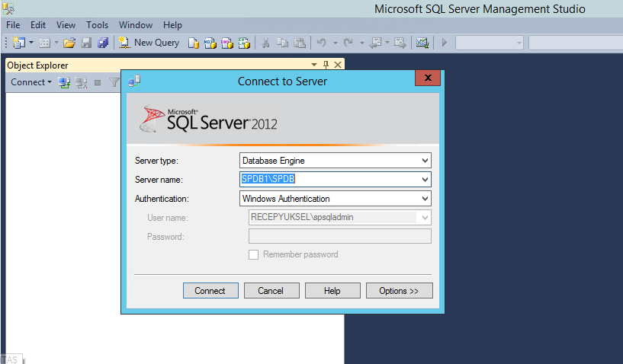Viewport: 623px width, 364px height.
Task: Click the Add New Item toolbar icon
Action: click(44, 43)
